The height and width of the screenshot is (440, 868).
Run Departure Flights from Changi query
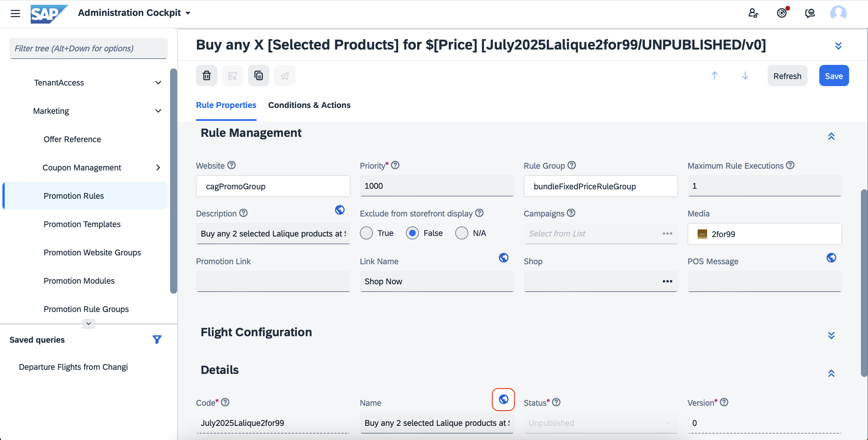pyautogui.click(x=73, y=367)
